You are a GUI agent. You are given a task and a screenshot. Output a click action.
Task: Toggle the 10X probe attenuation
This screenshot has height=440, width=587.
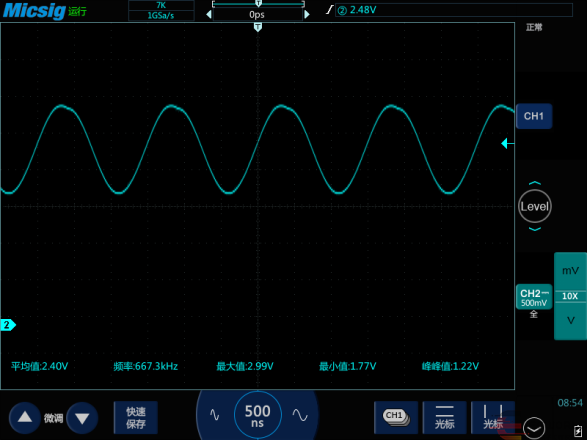(570, 296)
